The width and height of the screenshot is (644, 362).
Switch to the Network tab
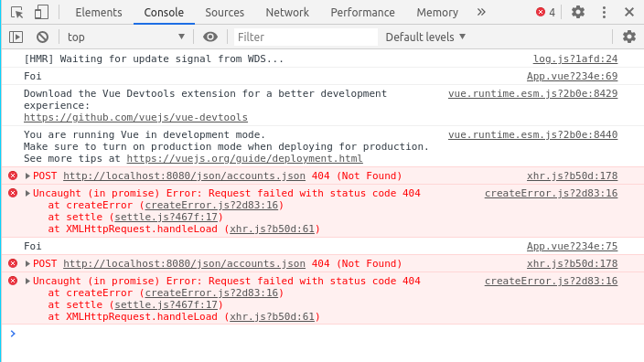(287, 12)
